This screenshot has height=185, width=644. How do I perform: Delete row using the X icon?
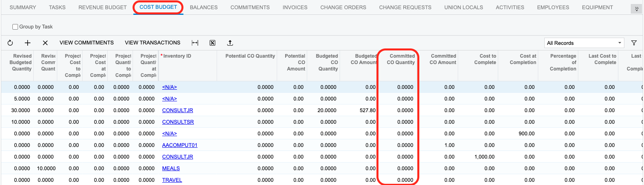(45, 43)
